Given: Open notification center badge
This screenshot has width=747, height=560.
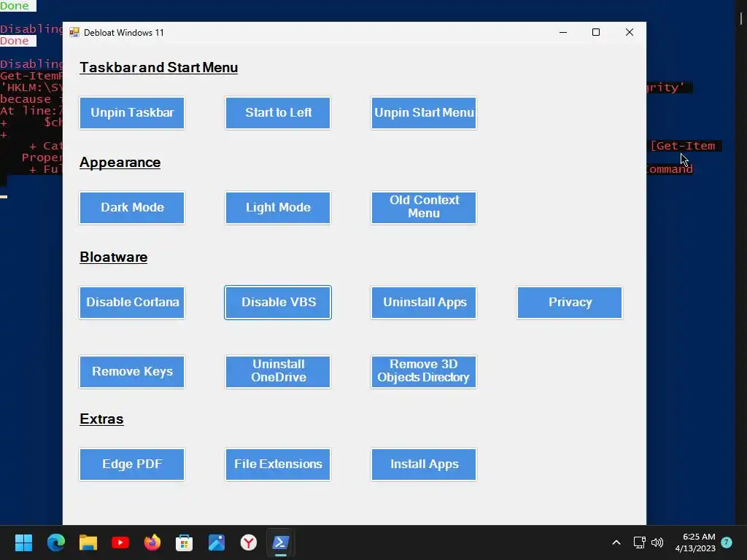Looking at the screenshot, I should (727, 542).
